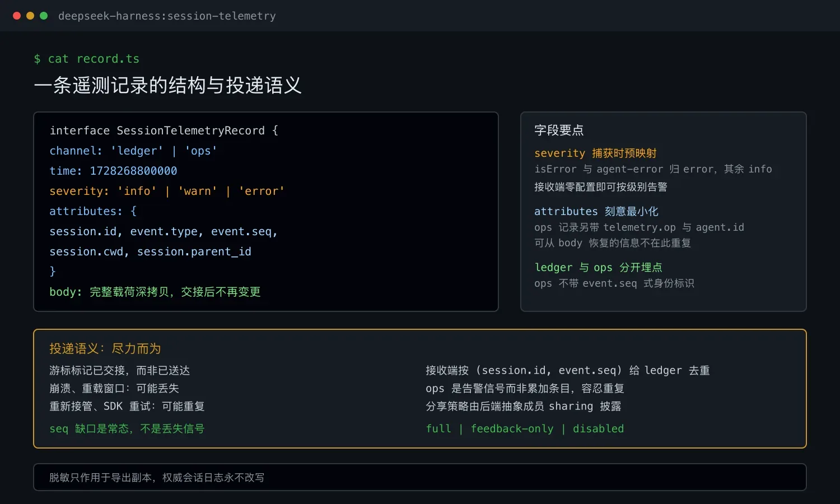The width and height of the screenshot is (840, 504).
Task: Click the line 'ops 记录另带 telemetry.op 与 agent.id'
Action: pos(639,227)
